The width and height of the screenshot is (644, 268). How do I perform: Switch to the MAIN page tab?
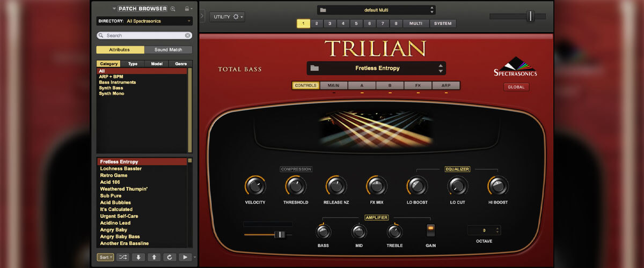[x=334, y=85]
